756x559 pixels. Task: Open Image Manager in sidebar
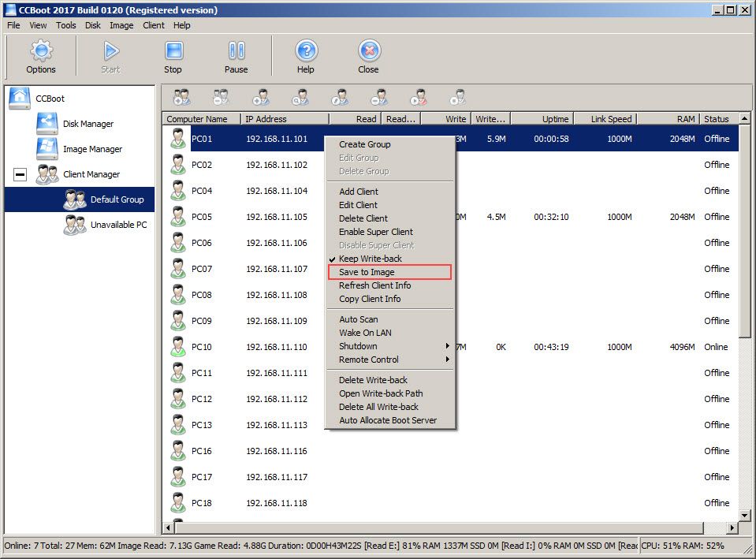[x=92, y=149]
